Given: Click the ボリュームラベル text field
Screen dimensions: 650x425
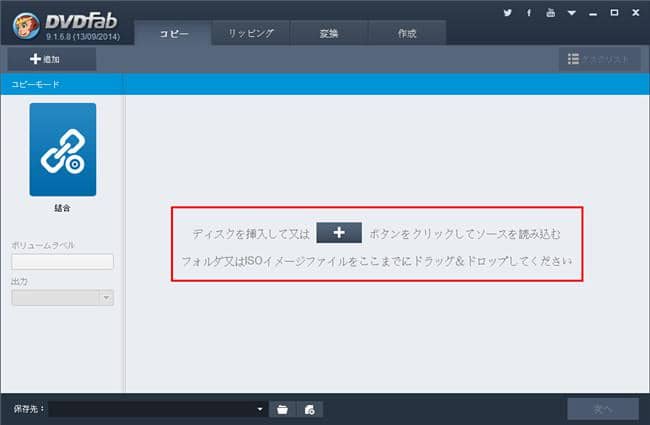Looking at the screenshot, I should pyautogui.click(x=62, y=262).
